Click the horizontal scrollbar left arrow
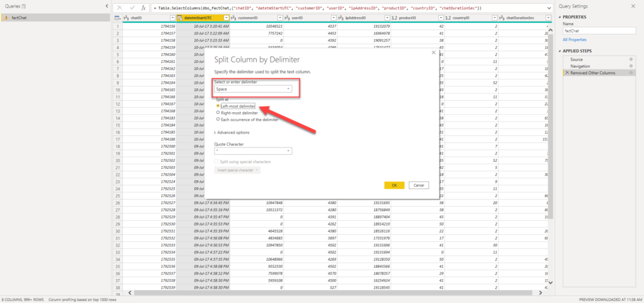This screenshot has width=644, height=303. coord(130,292)
